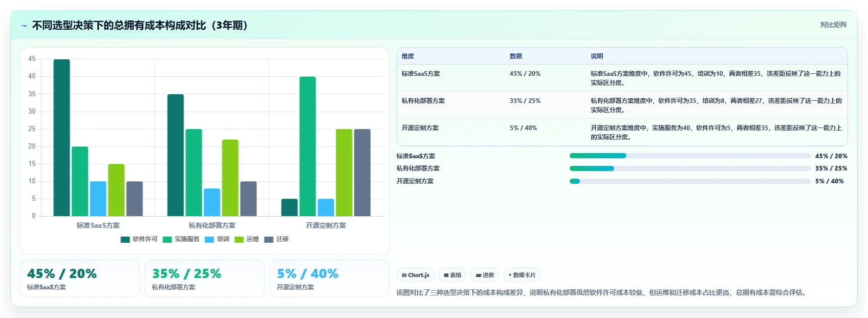Toggle 运维 legend swatch
Viewport: 868px width, 318px height.
[x=239, y=240]
